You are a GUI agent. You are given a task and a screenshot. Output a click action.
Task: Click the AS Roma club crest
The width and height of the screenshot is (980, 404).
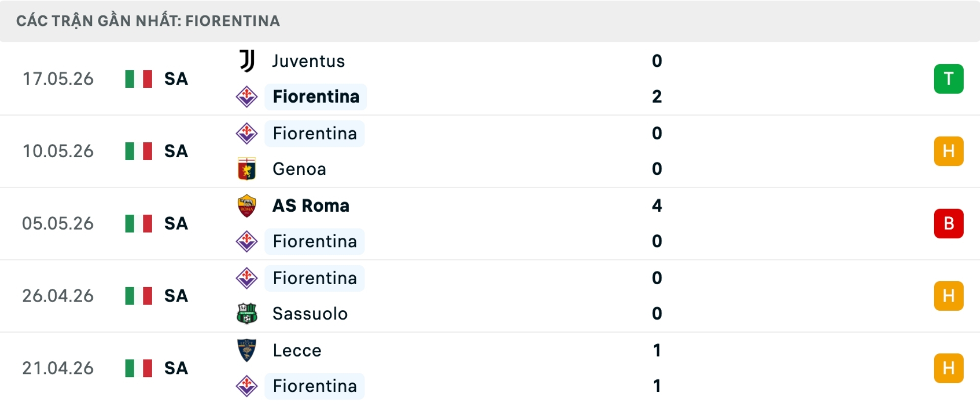click(x=247, y=206)
